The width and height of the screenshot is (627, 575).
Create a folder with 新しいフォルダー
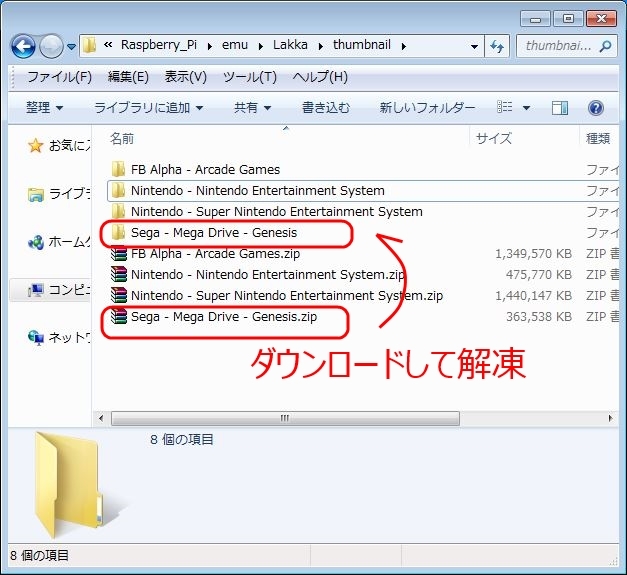(x=427, y=108)
